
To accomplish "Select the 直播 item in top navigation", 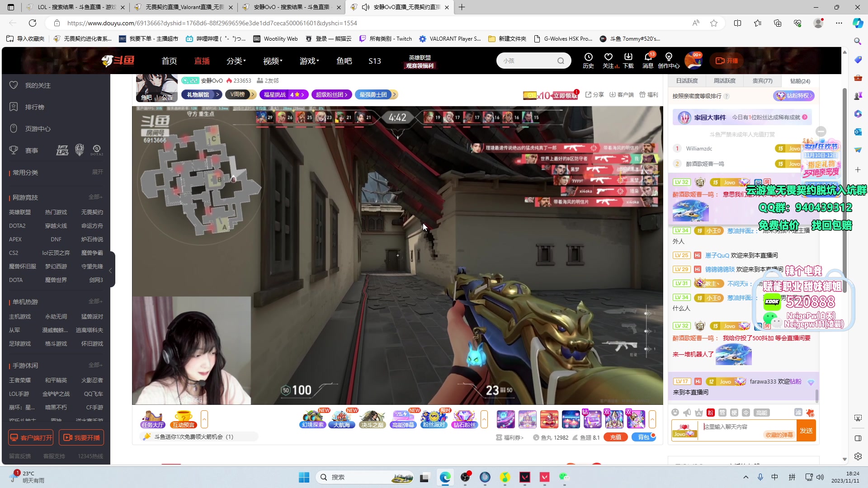I will click(x=202, y=61).
